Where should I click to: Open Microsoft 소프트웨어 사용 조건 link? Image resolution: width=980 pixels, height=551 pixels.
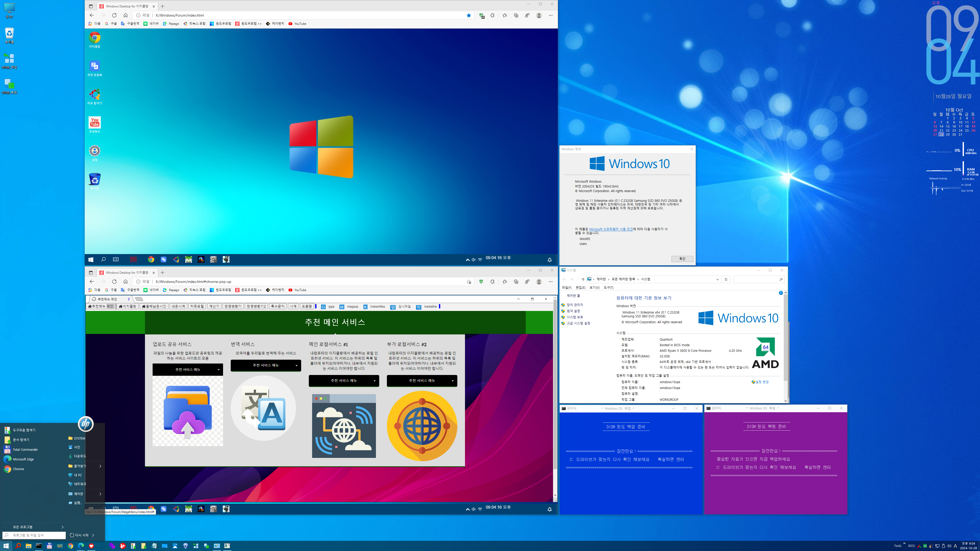611,229
